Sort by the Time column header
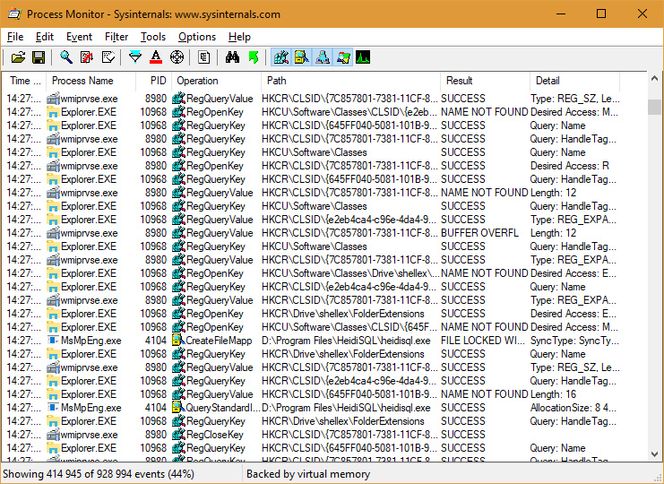The width and height of the screenshot is (664, 484). pos(25,80)
